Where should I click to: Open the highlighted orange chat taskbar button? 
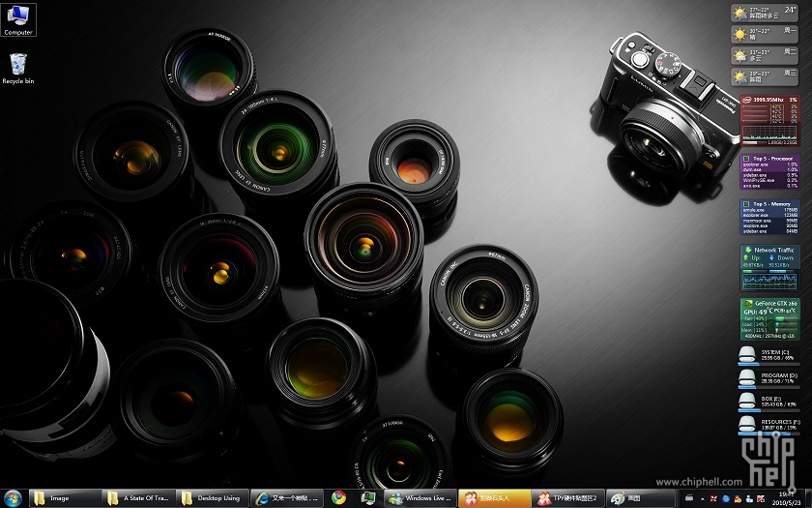494,498
